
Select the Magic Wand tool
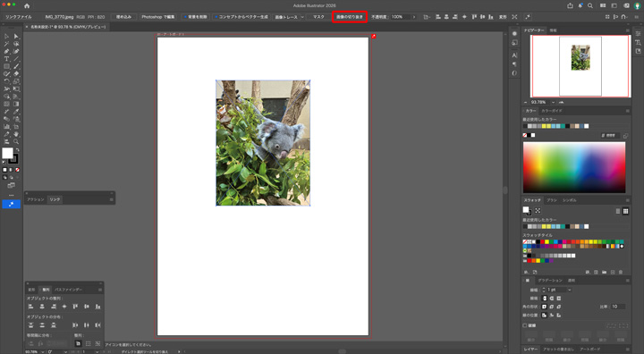(x=6, y=44)
